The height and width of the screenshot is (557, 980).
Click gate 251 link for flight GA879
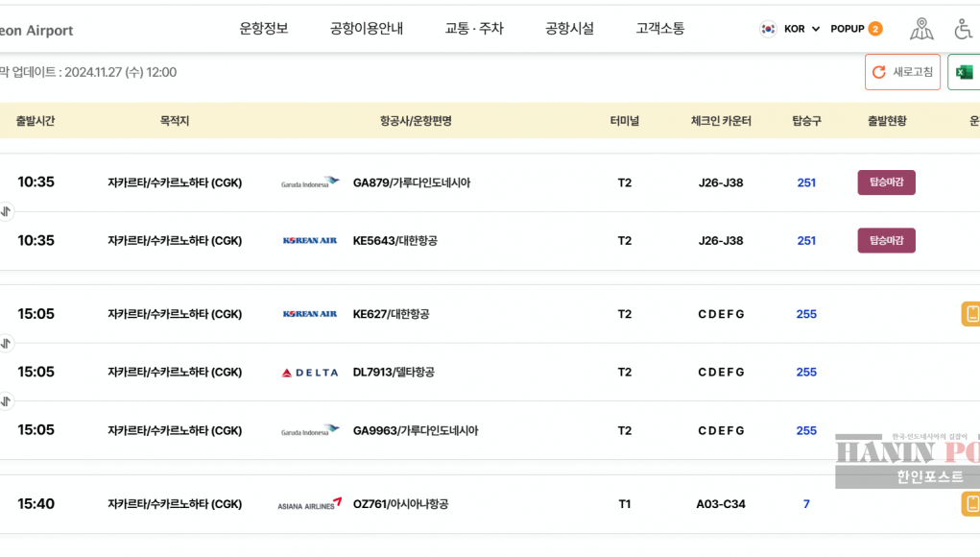tap(806, 182)
